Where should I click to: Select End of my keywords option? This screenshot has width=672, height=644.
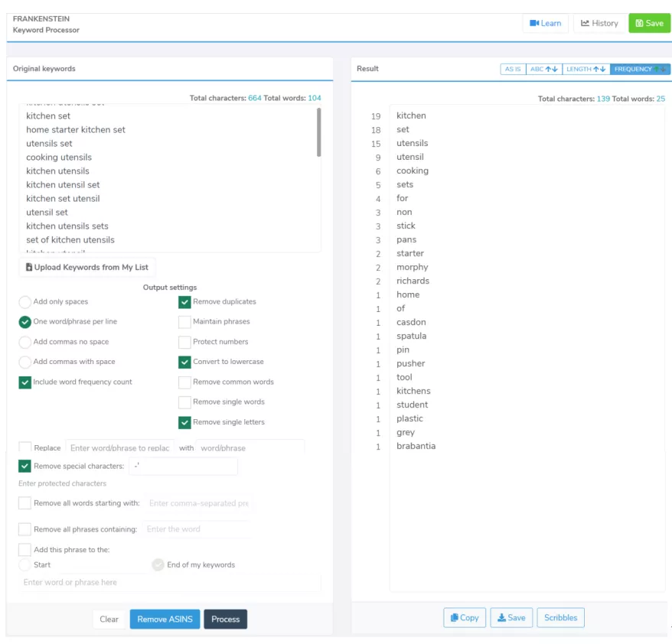click(158, 564)
